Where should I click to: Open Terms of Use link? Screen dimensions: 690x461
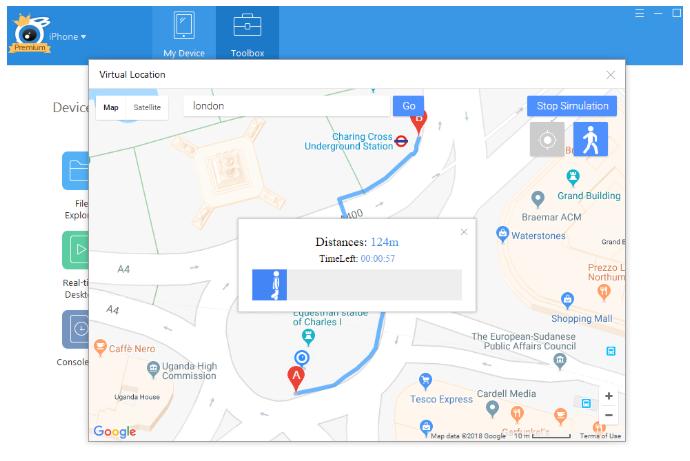coord(600,435)
